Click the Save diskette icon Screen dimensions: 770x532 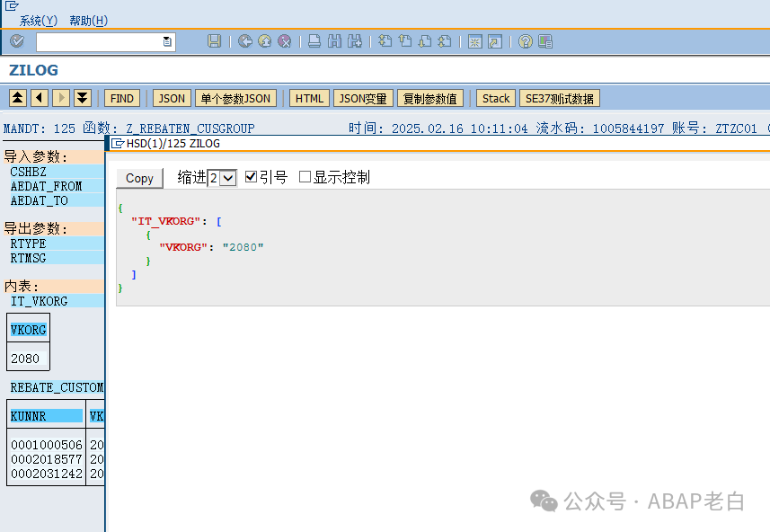point(214,41)
